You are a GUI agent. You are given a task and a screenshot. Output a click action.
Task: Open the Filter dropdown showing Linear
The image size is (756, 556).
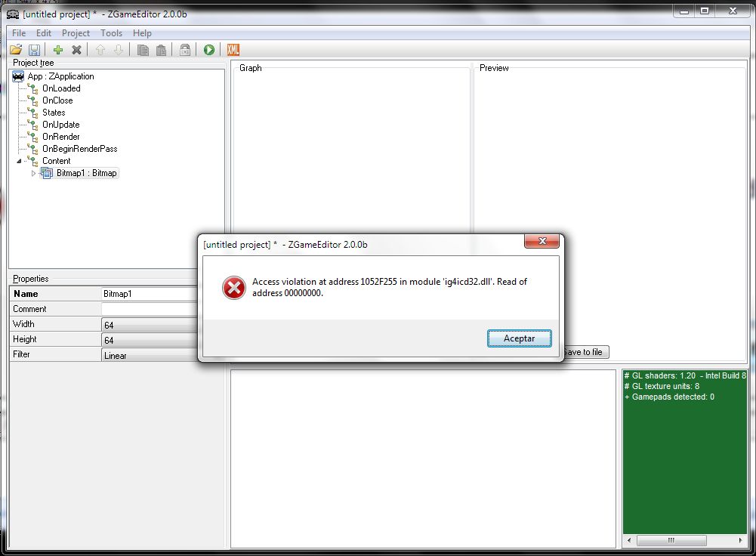tap(150, 355)
